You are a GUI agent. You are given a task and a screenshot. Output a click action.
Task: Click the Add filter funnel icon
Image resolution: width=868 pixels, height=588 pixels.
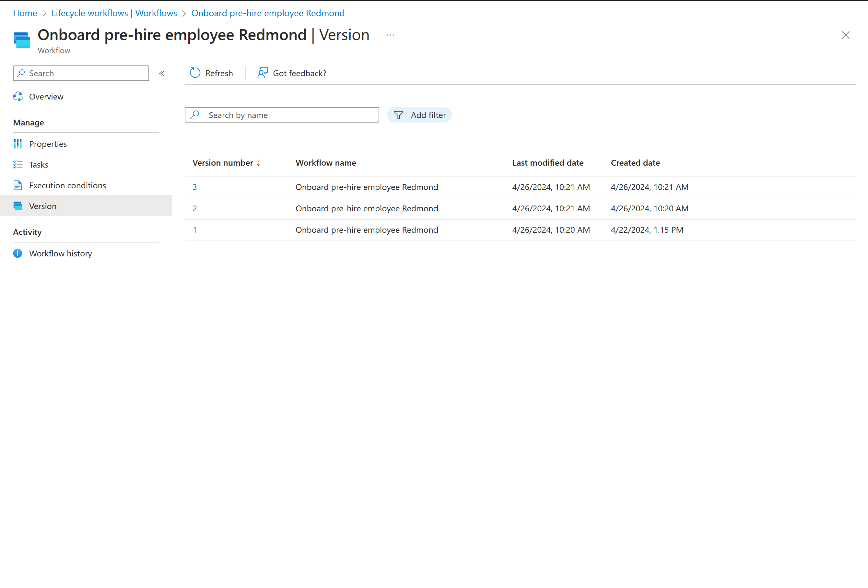(399, 115)
